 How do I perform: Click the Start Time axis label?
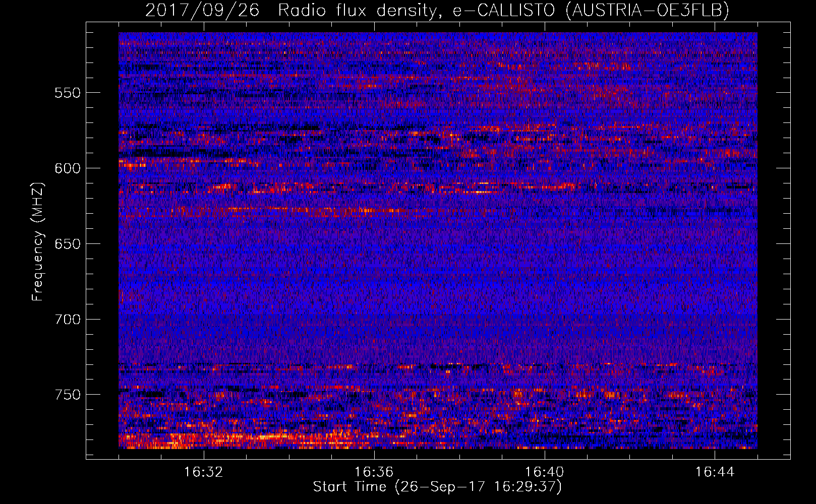click(437, 487)
